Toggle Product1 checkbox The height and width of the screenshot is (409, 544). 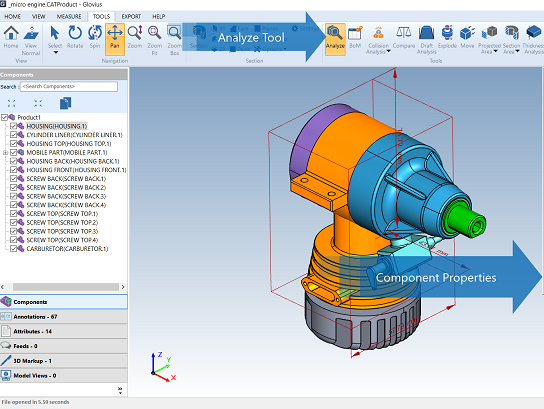click(5, 117)
